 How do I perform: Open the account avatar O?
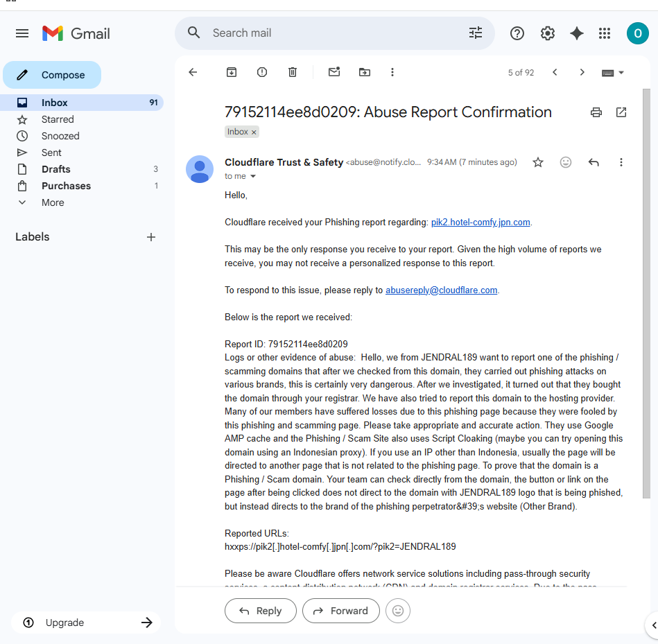tap(637, 33)
